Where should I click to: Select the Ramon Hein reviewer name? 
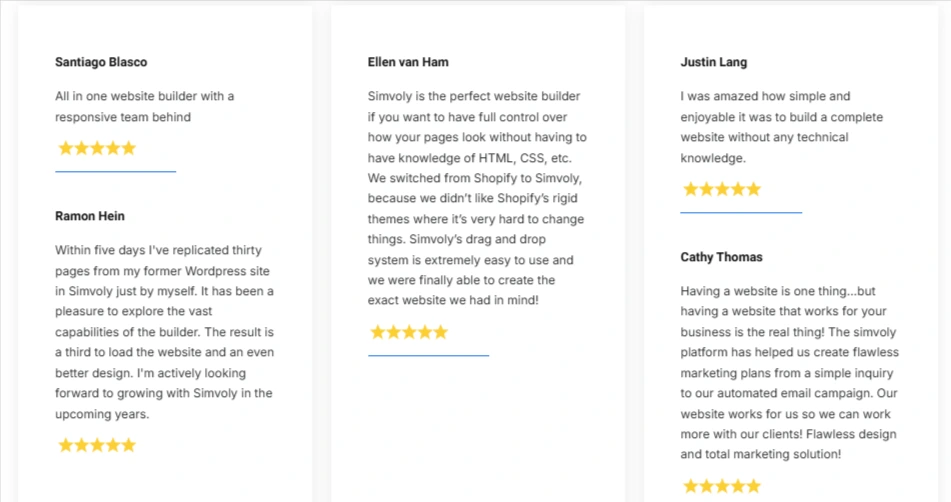(x=90, y=216)
